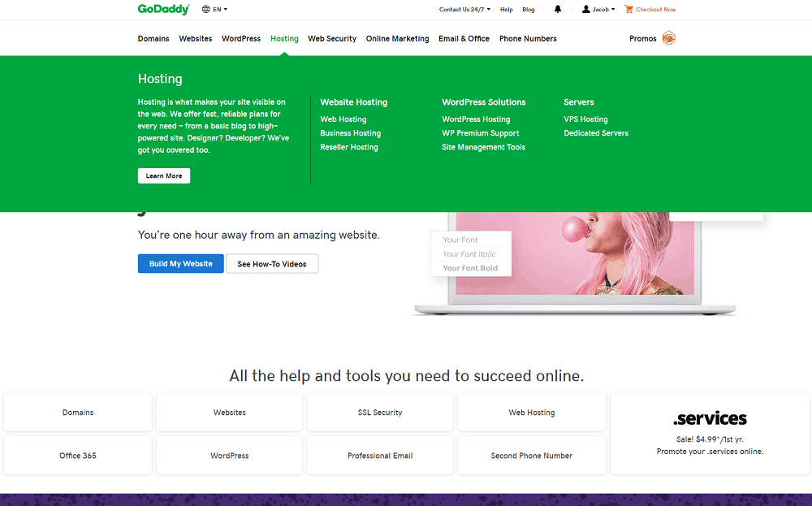Open the Email & Office menu

point(464,39)
